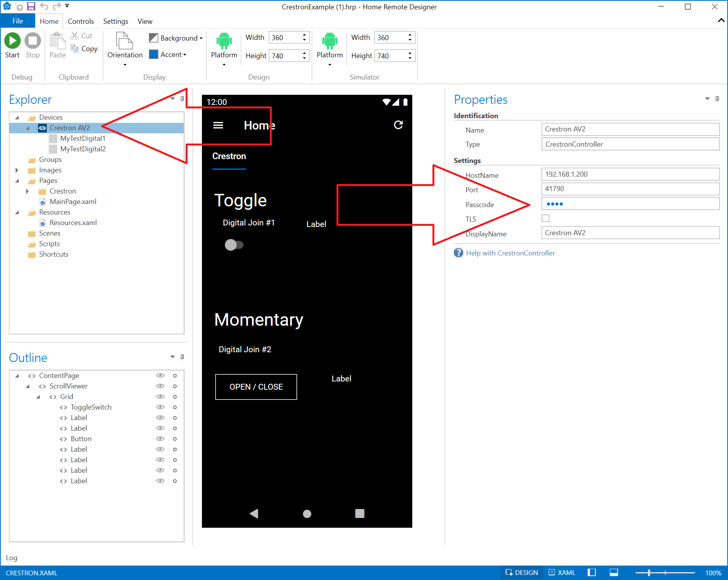The image size is (728, 580).
Task: Click the zoom slider in status bar
Action: pos(665,573)
